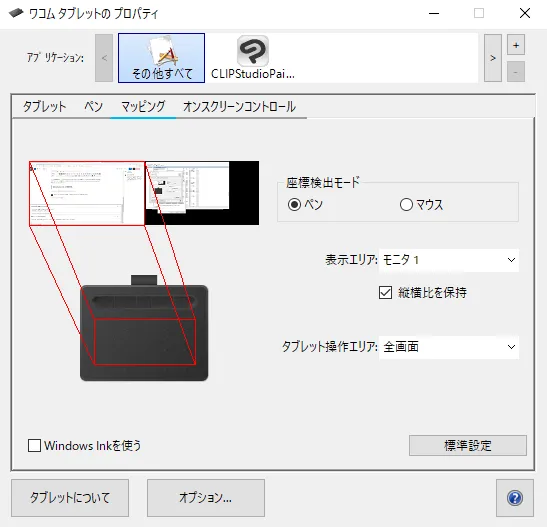
Task: Select the マッピング tab
Action: 143,106
